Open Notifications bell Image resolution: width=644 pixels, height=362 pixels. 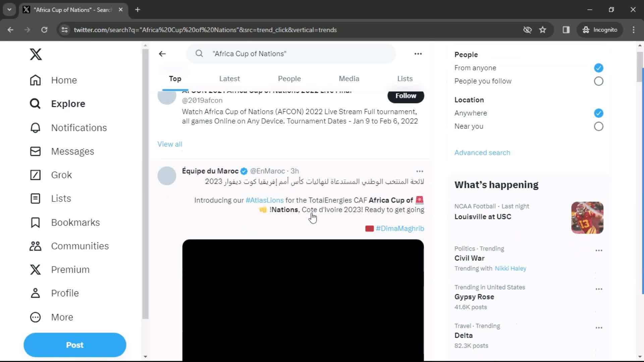68,128
